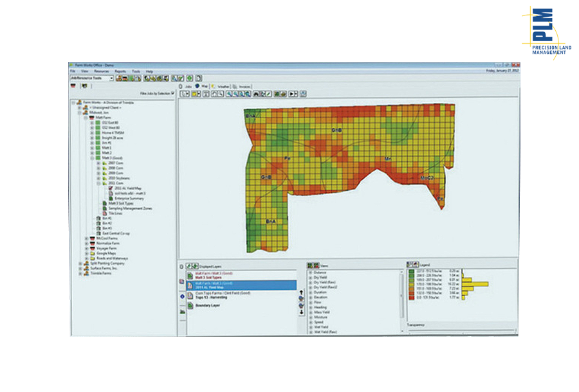Click the green arrow icon in top toolbar

[x=189, y=78]
